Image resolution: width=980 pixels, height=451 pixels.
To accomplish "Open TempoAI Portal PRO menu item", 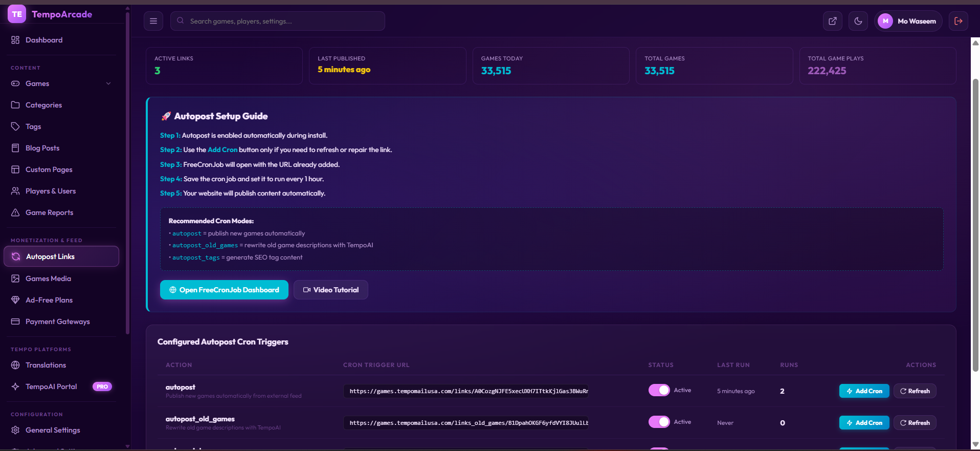I will pyautogui.click(x=61, y=386).
